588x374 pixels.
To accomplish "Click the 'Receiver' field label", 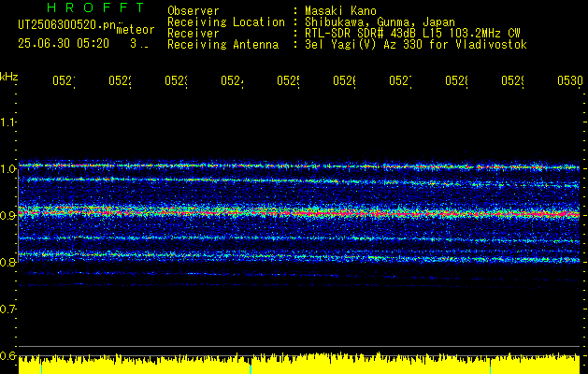I will coord(194,34).
